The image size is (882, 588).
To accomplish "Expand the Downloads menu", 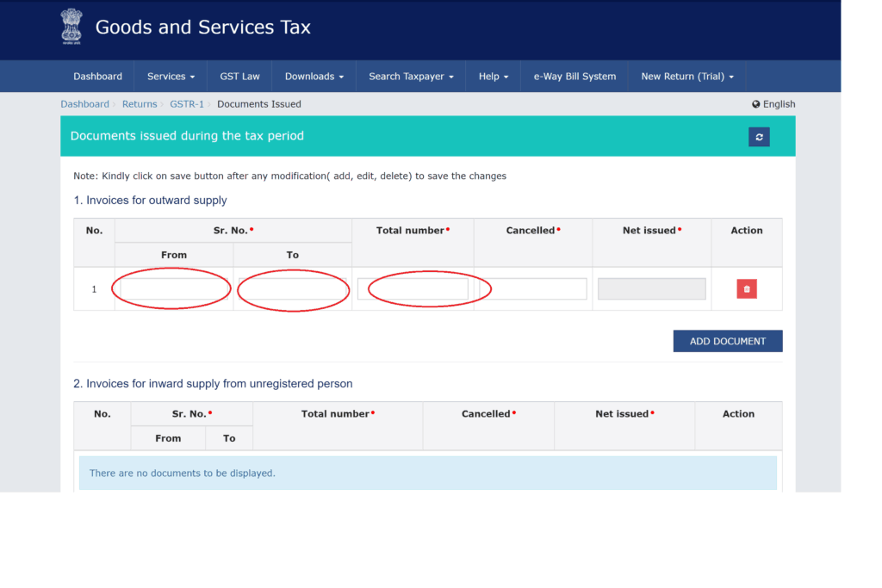I will pos(314,77).
